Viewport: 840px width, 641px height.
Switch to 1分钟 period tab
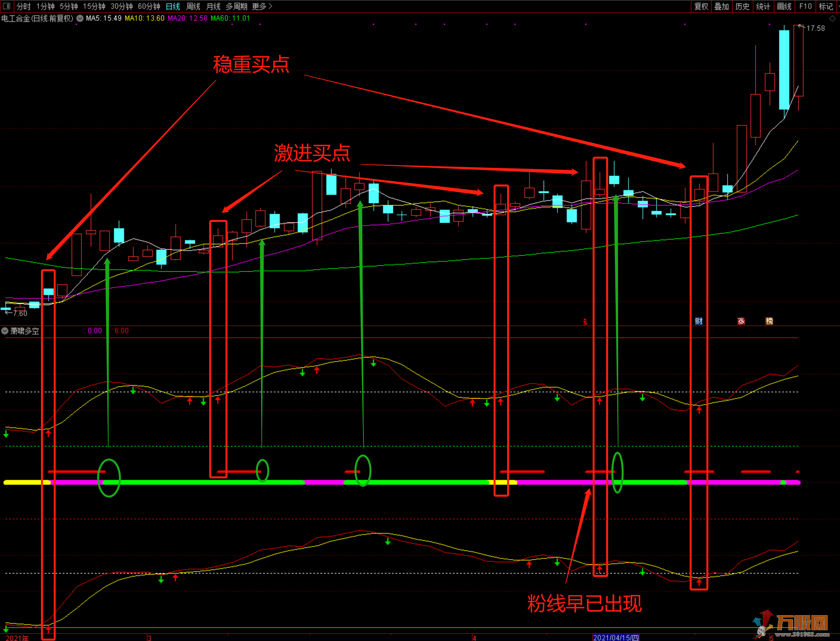pyautogui.click(x=45, y=6)
